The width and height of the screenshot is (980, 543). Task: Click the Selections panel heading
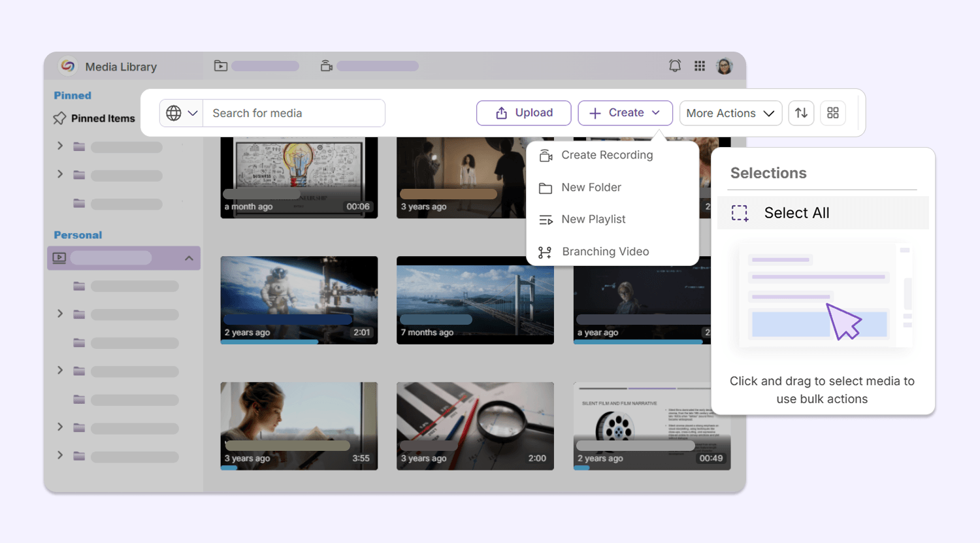tap(768, 173)
